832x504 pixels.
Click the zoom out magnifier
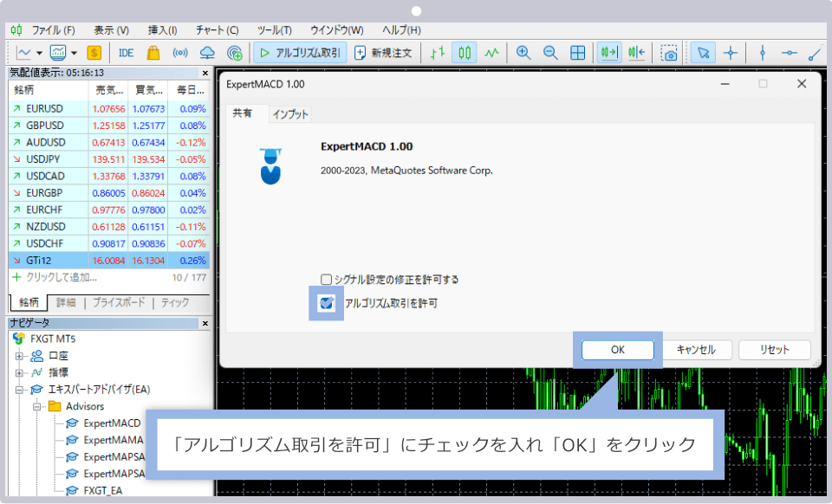[550, 53]
